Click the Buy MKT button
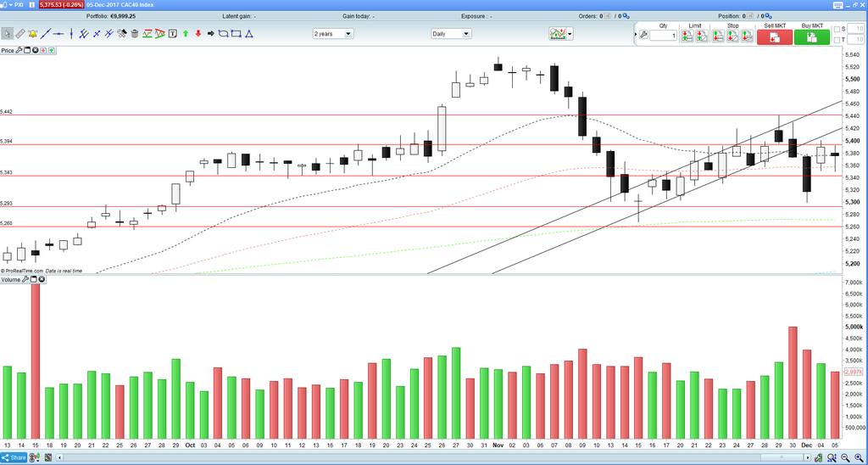The width and height of the screenshot is (868, 465). pos(812,37)
